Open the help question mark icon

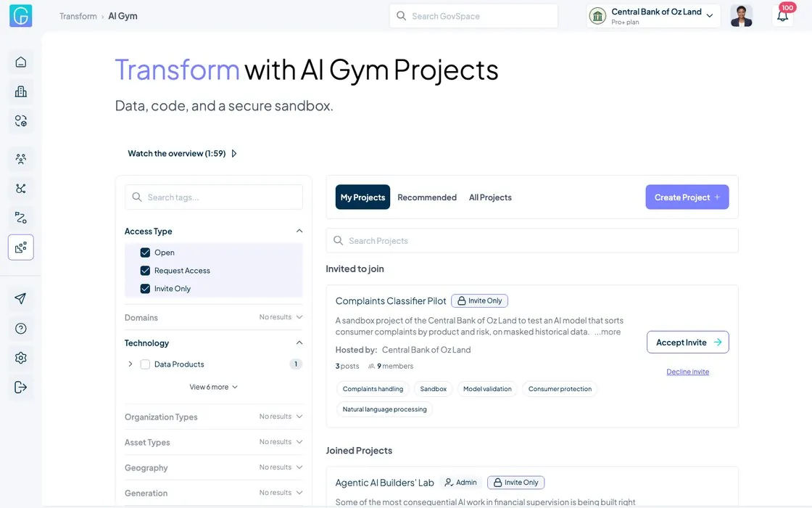pyautogui.click(x=21, y=328)
